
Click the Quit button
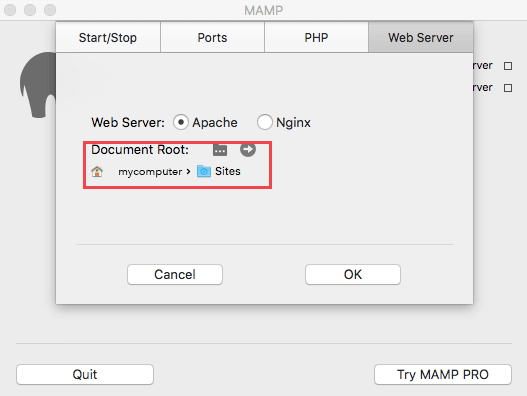(85, 374)
